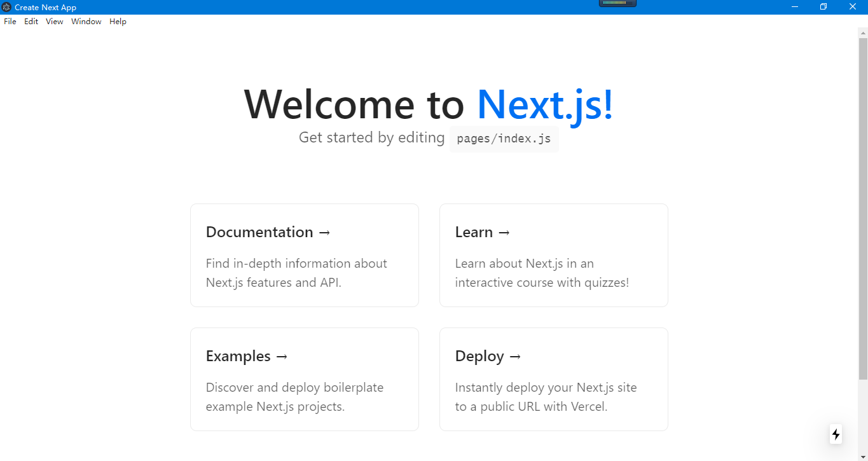Open the Help menu
The image size is (868, 461).
(x=118, y=21)
